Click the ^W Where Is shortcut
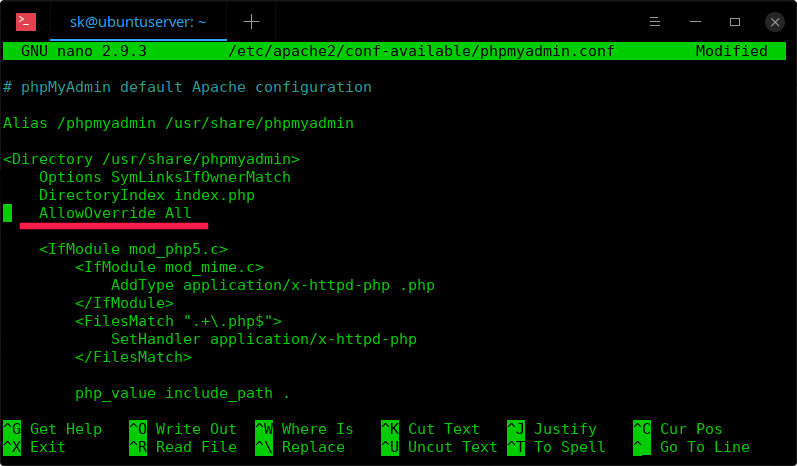The image size is (797, 466). click(305, 429)
